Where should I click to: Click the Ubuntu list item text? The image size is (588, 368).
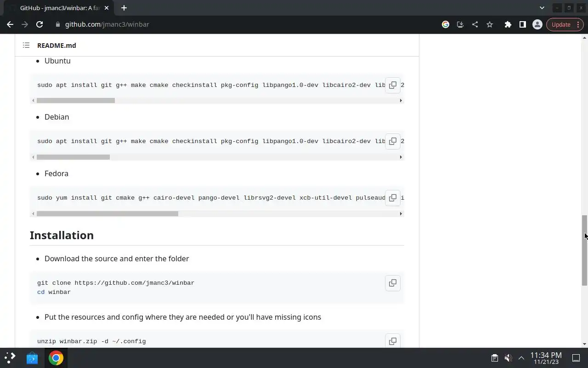click(x=57, y=61)
